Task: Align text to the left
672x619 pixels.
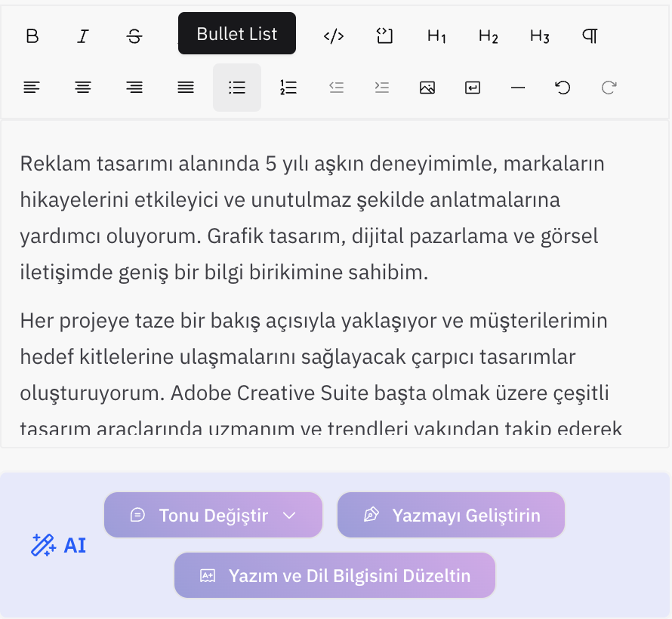Action: pyautogui.click(x=32, y=88)
